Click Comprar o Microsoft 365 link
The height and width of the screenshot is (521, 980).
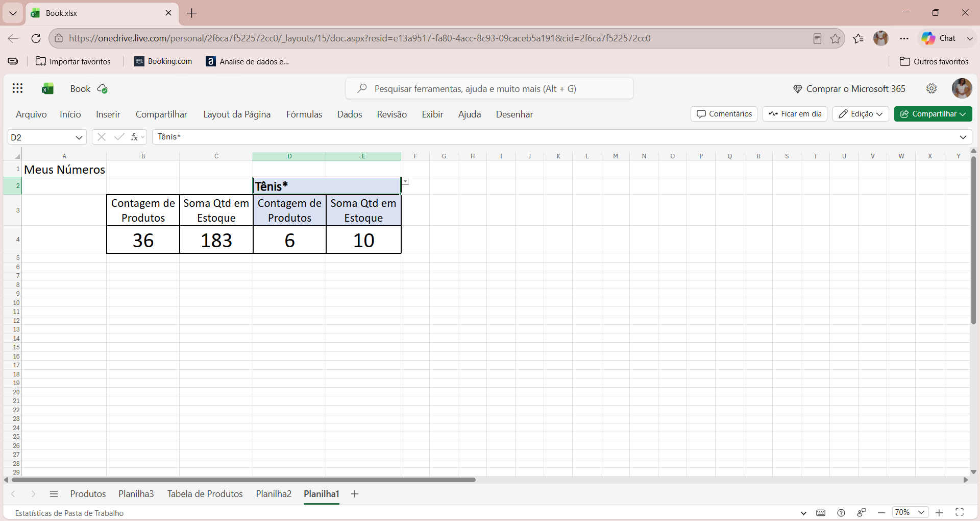[x=849, y=89]
